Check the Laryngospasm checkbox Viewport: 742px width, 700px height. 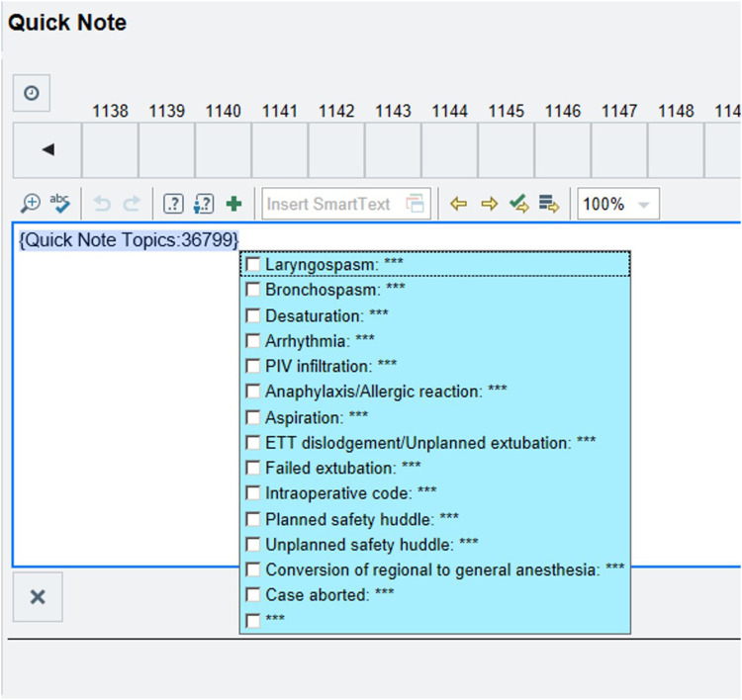click(253, 265)
